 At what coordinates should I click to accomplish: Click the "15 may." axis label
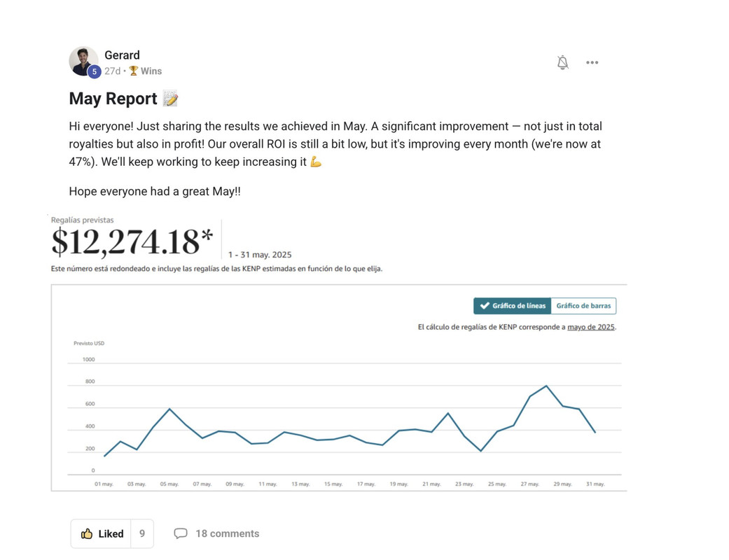tap(333, 484)
